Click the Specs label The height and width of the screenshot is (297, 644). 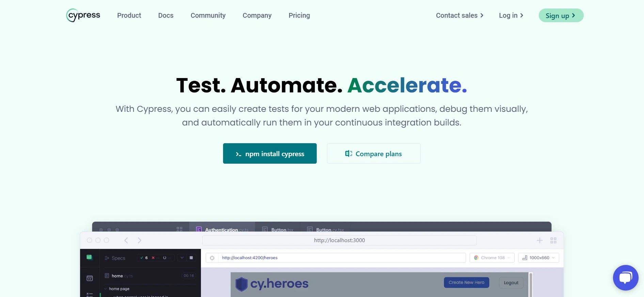click(x=119, y=258)
